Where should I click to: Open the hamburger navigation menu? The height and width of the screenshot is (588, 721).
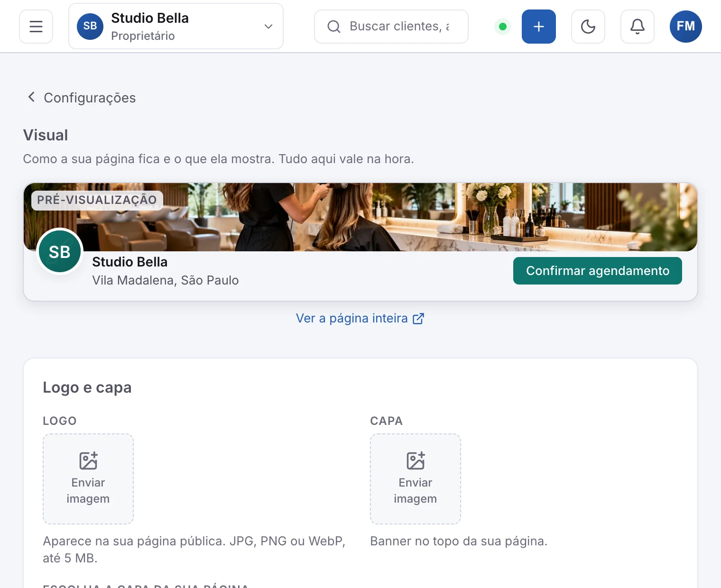[36, 27]
